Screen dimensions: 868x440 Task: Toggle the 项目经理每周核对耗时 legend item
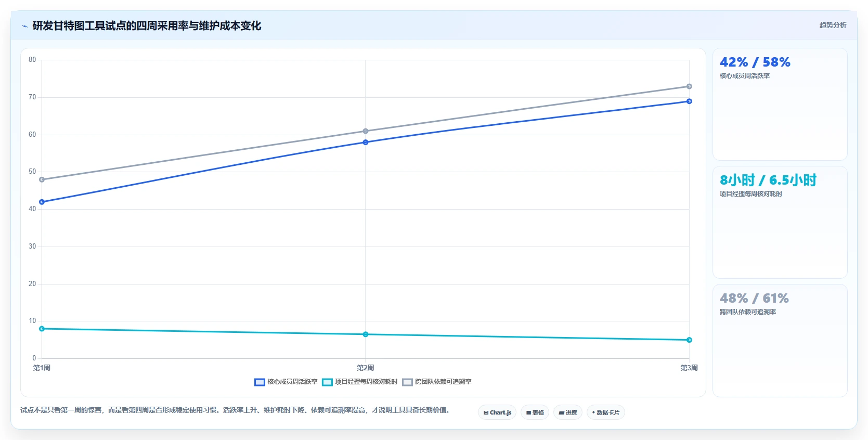360,382
